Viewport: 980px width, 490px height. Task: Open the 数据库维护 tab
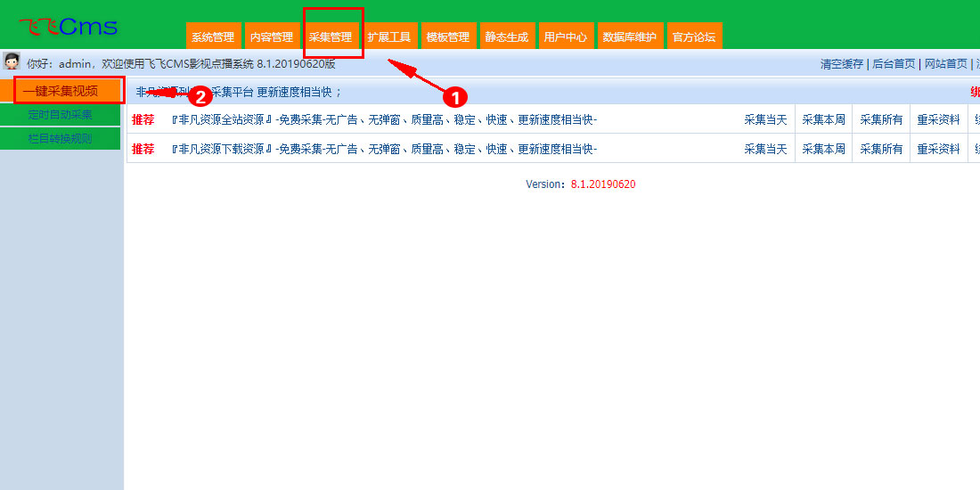tap(630, 37)
